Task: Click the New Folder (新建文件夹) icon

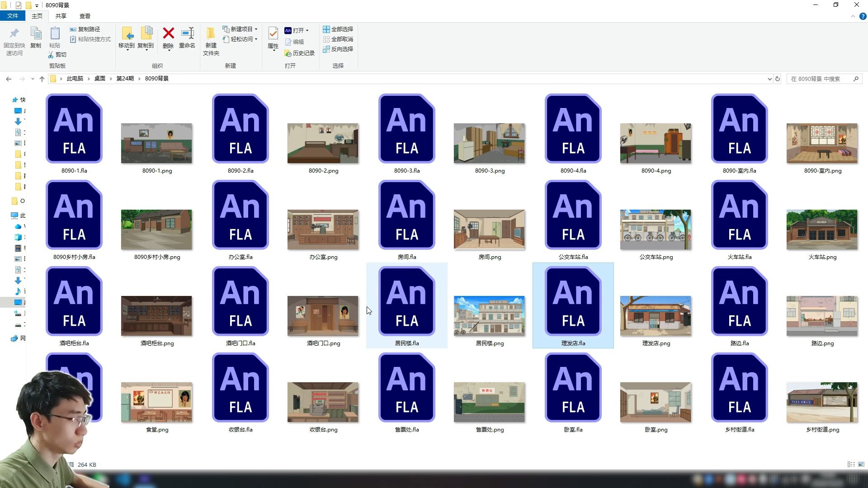Action: pos(211,33)
